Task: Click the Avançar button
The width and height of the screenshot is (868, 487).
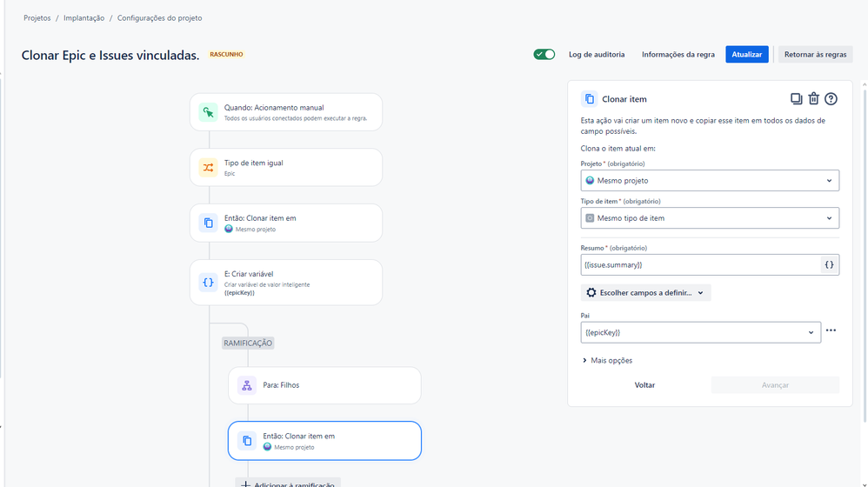Action: coord(775,385)
